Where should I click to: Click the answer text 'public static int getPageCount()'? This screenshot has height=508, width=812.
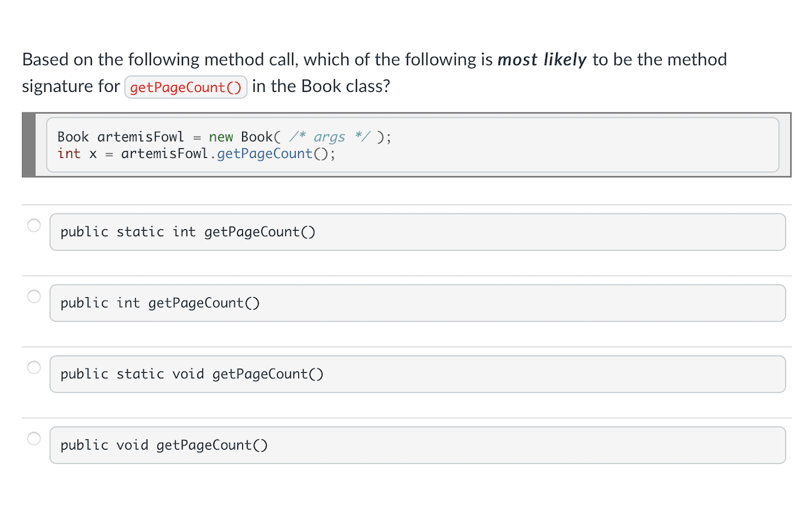pyautogui.click(x=188, y=232)
